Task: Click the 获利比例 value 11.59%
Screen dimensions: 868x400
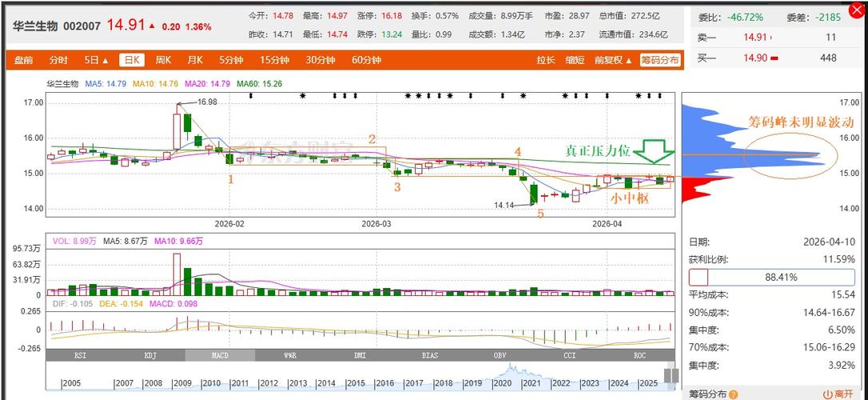Action: (841, 259)
